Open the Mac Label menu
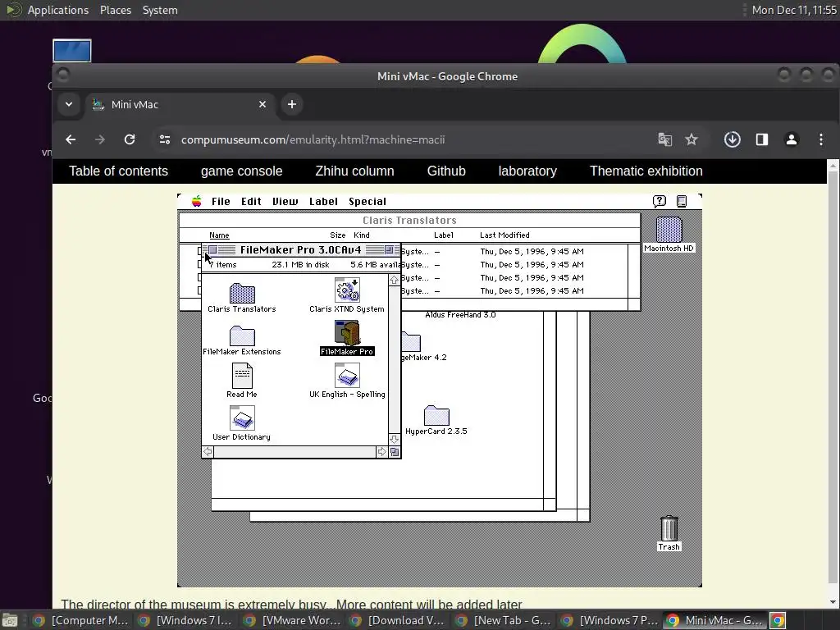The height and width of the screenshot is (630, 840). tap(323, 202)
